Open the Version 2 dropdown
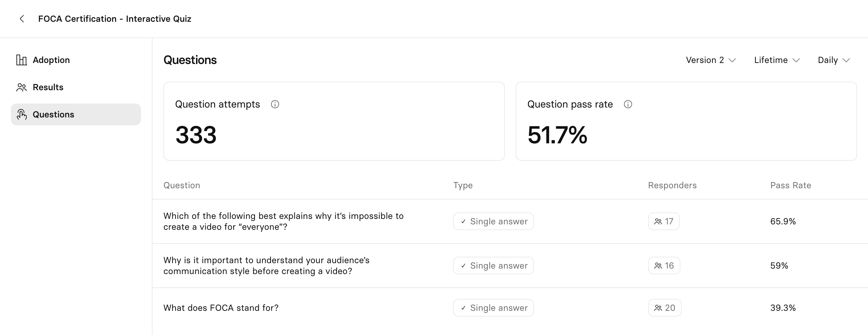 pyautogui.click(x=711, y=60)
